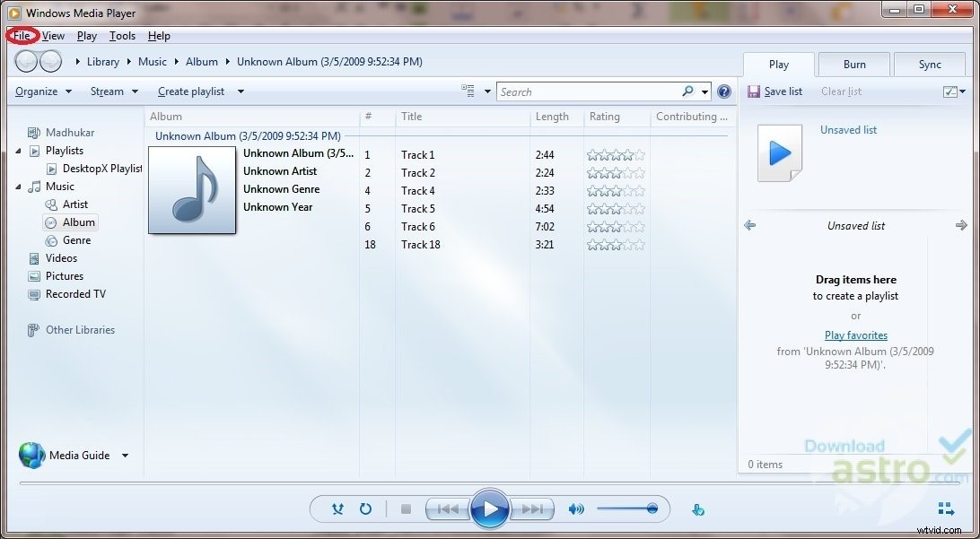Click inside the Search field

588,91
